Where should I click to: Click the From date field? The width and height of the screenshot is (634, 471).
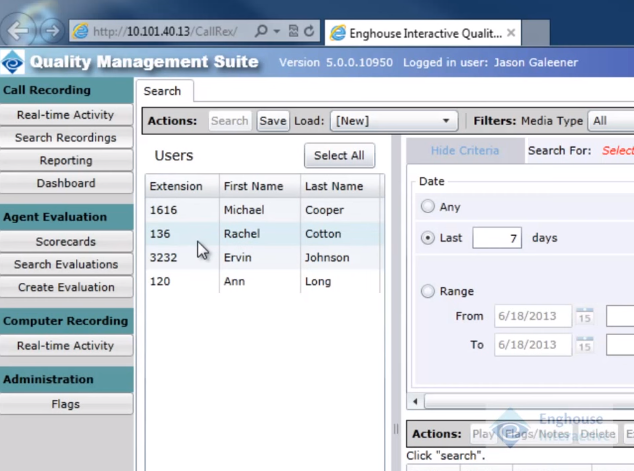(533, 316)
